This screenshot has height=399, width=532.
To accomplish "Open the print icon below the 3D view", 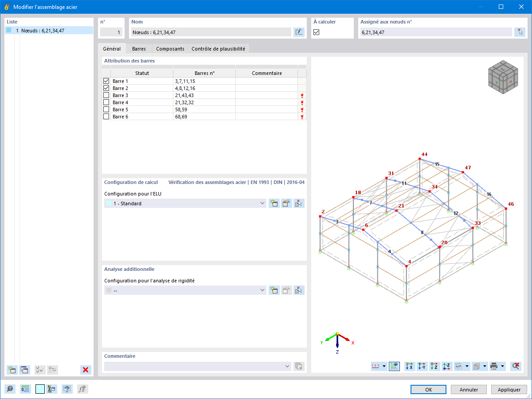I will pos(494,366).
